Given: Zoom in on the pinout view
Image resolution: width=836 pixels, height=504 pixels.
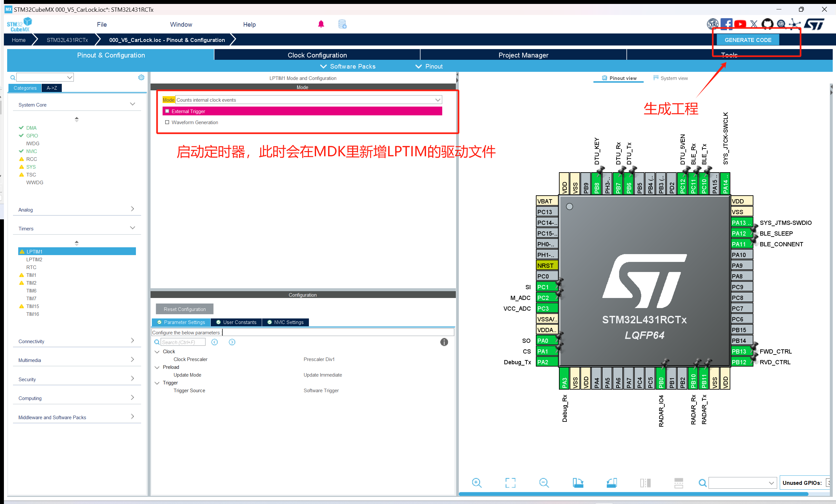Looking at the screenshot, I should point(477,483).
